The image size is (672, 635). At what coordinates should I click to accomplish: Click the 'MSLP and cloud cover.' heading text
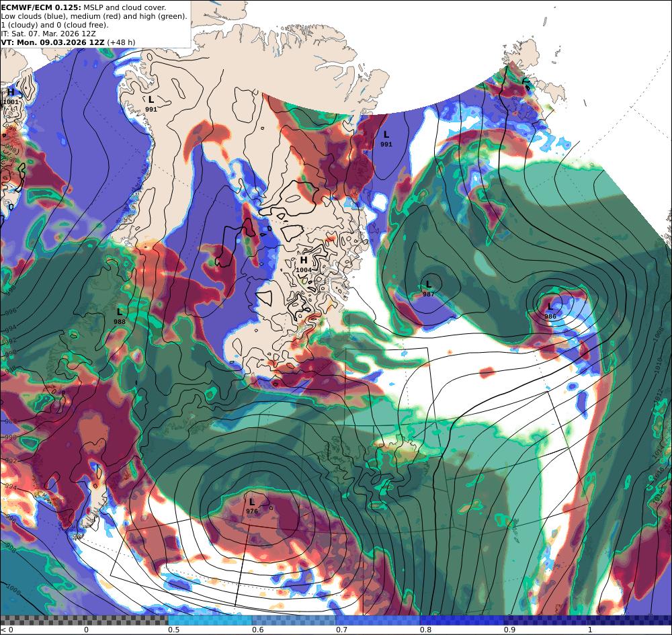coord(125,7)
